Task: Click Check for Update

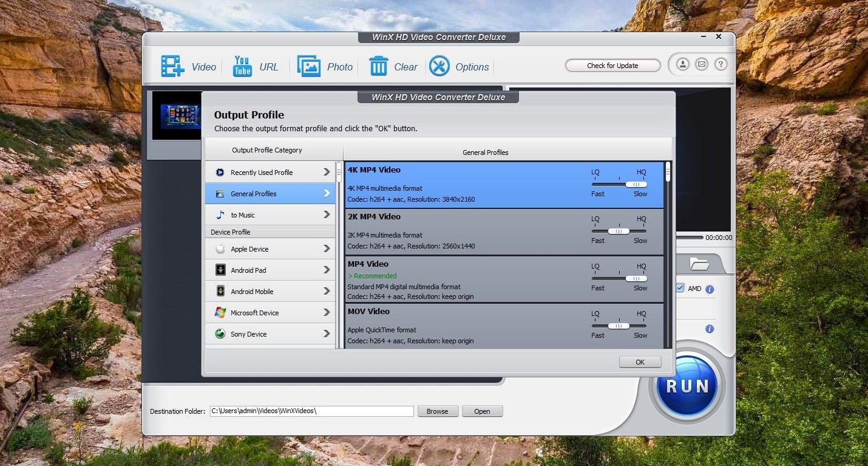Action: click(x=612, y=65)
